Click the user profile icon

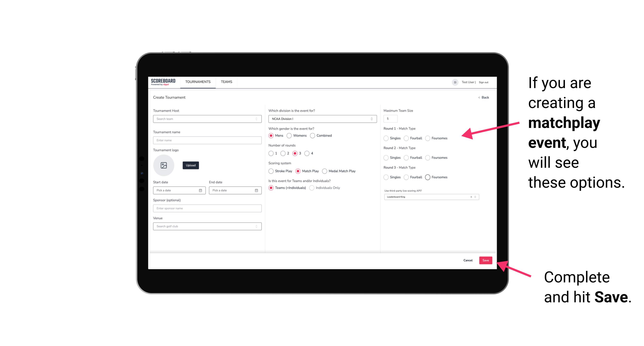(453, 82)
